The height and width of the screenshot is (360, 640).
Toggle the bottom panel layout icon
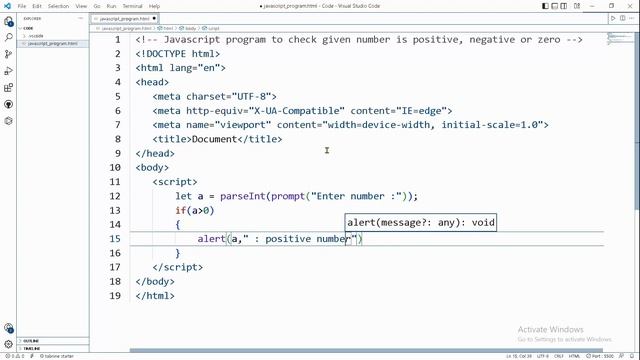coord(554,6)
